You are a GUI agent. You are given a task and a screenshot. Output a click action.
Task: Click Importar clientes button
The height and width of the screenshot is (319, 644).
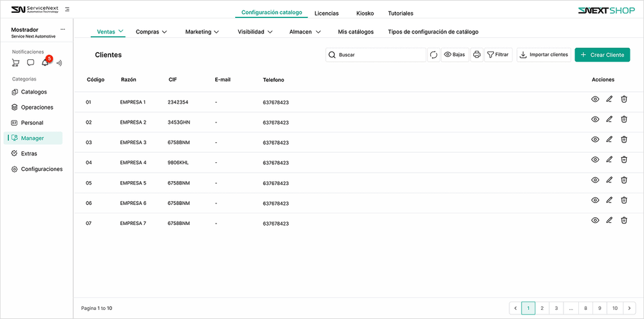click(x=544, y=55)
